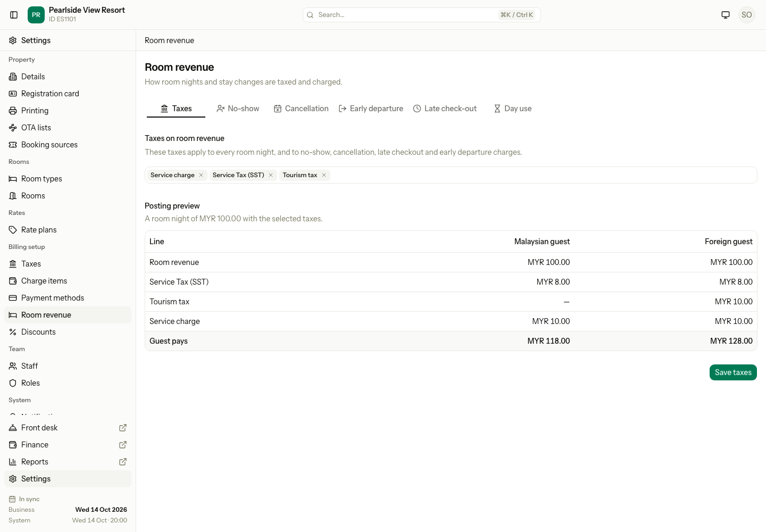Click the Registration card icon
This screenshot has width=766, height=532.
tap(13, 94)
